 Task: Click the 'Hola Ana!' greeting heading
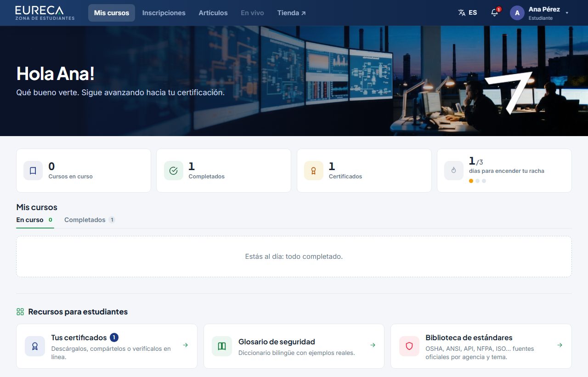tap(55, 74)
